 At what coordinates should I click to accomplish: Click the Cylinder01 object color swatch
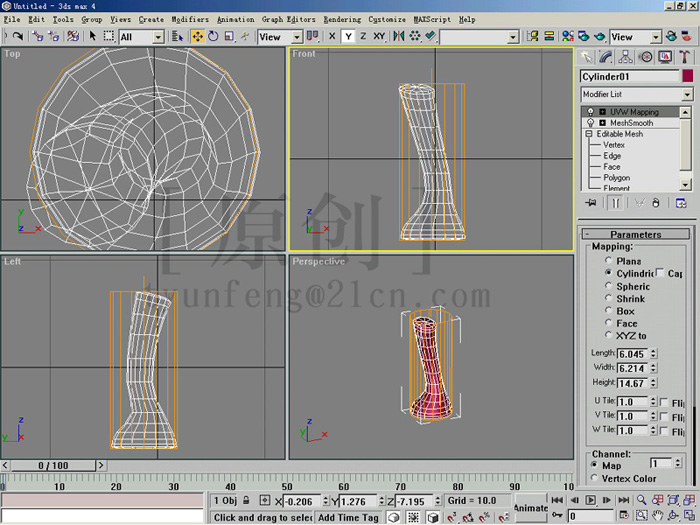pyautogui.click(x=688, y=76)
